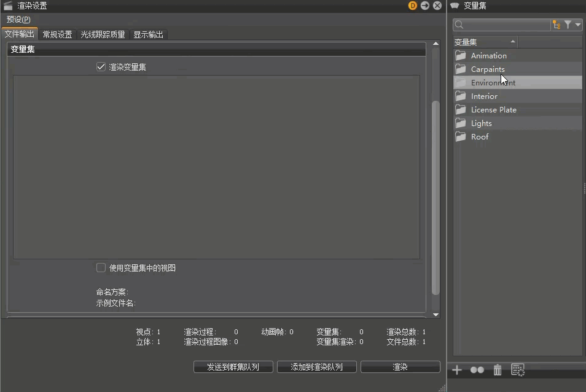The width and height of the screenshot is (586, 392).
Task: Select the Environment row text
Action: (493, 82)
